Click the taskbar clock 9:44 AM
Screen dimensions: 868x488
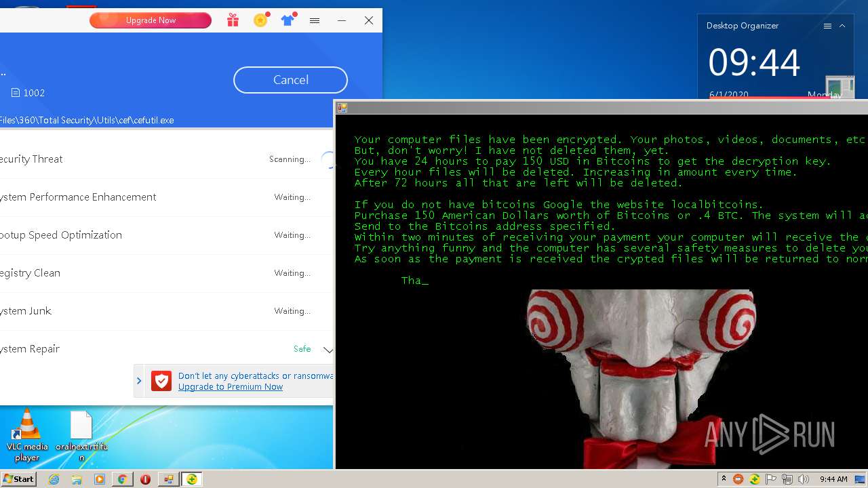point(833,479)
